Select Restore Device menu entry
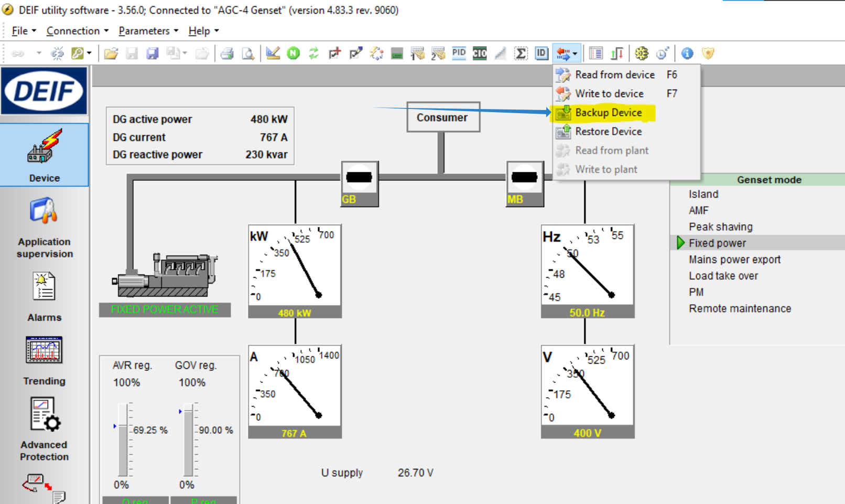845x504 pixels. tap(608, 132)
